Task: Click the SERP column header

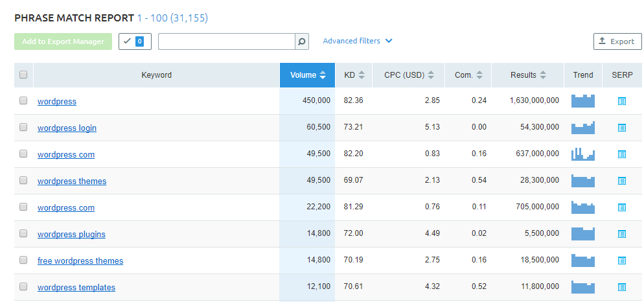Action: (622, 75)
